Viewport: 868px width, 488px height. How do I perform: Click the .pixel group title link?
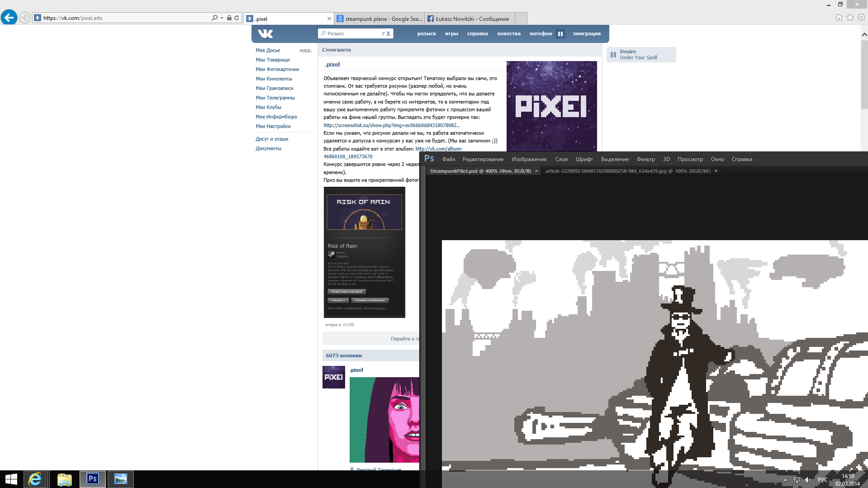332,65
